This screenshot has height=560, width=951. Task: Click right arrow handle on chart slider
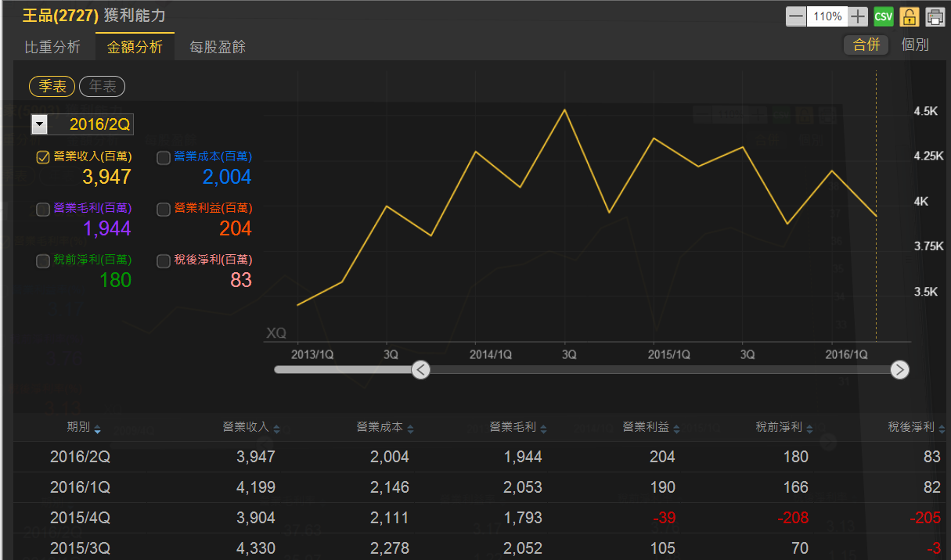[x=899, y=370]
